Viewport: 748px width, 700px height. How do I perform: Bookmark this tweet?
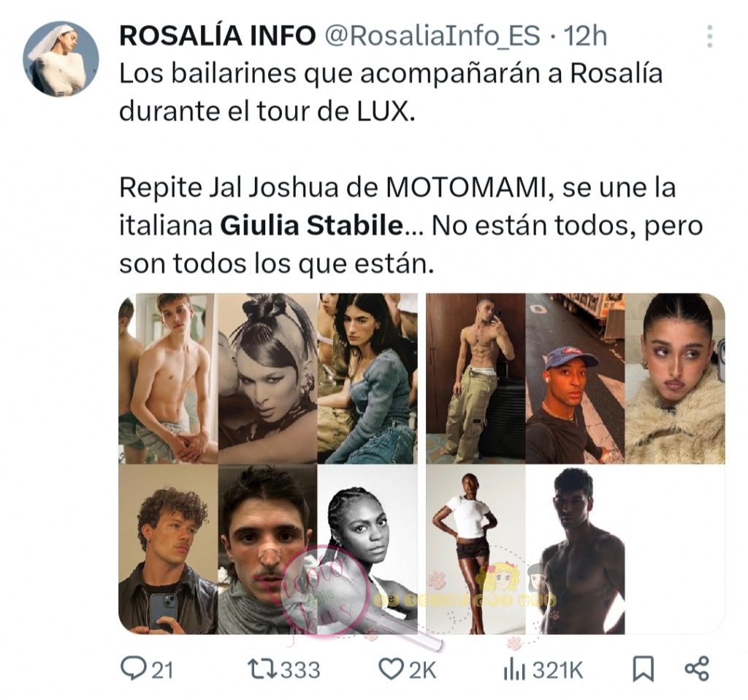tap(643, 669)
